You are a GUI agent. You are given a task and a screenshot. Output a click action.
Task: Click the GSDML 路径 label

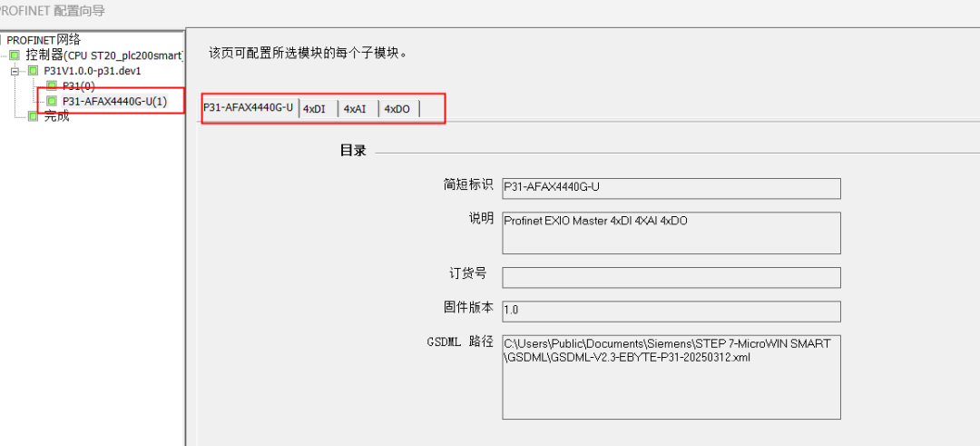pyautogui.click(x=460, y=342)
